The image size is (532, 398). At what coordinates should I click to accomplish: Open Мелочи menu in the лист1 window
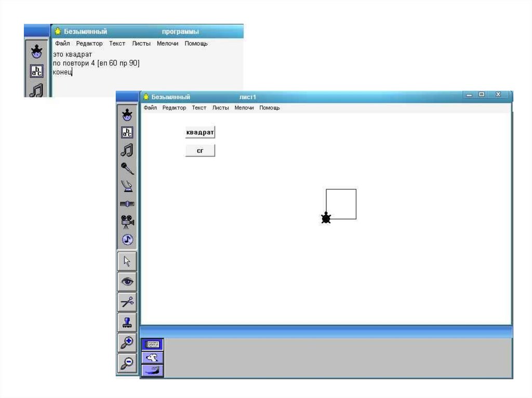coord(244,108)
